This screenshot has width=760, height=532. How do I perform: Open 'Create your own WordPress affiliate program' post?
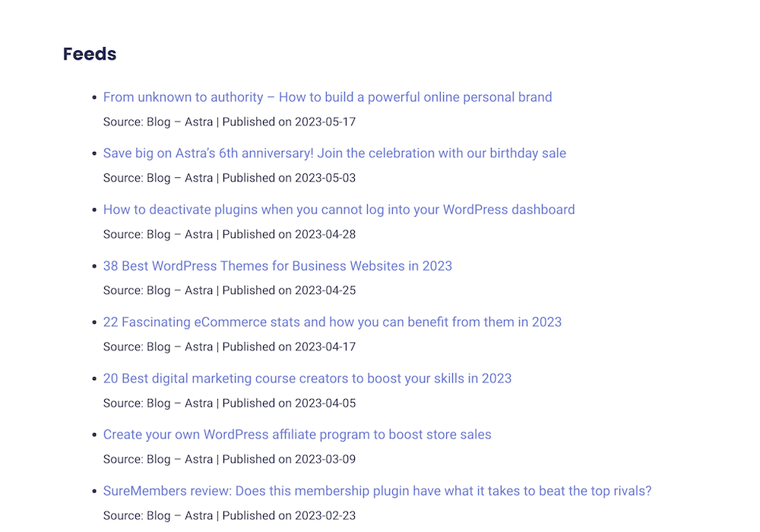click(297, 435)
